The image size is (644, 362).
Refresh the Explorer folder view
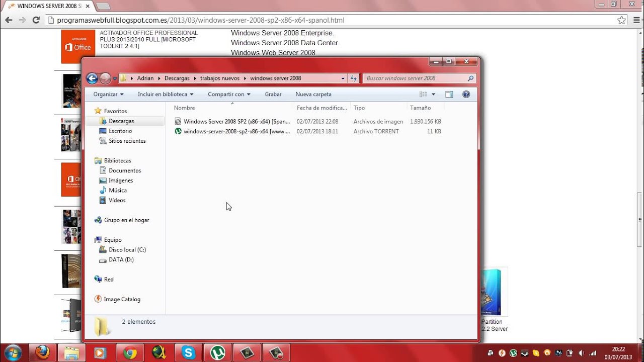pyautogui.click(x=353, y=78)
